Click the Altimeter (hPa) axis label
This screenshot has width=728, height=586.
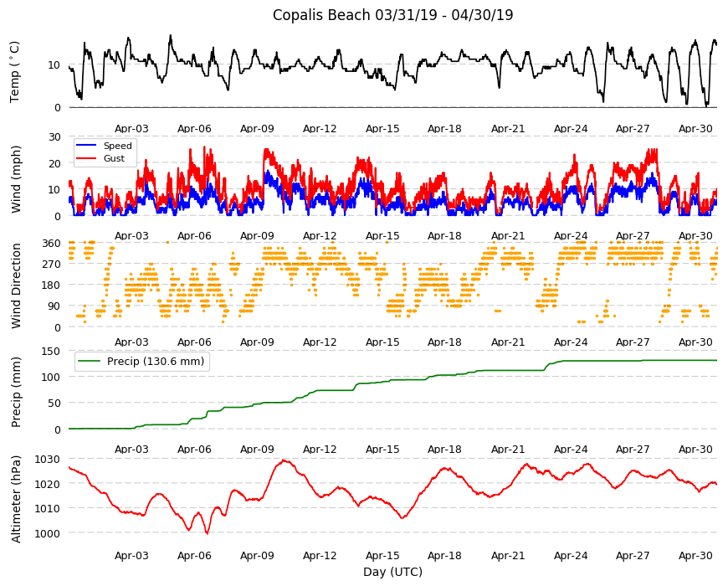click(x=16, y=499)
